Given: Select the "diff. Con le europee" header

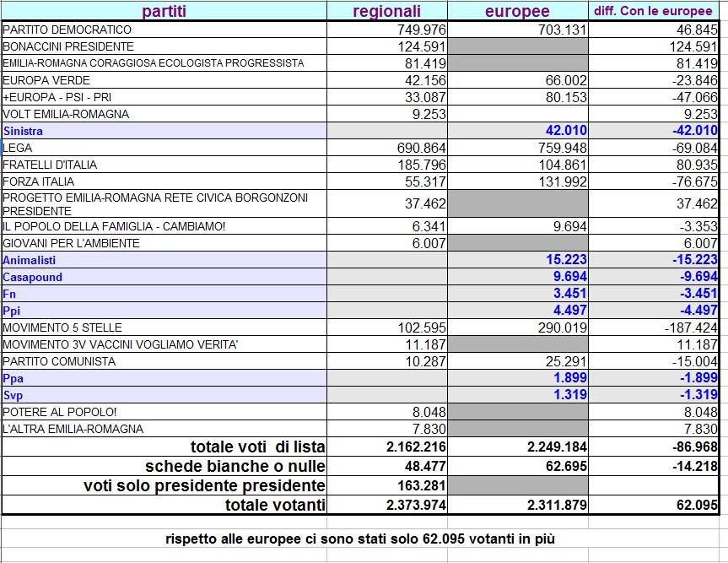Looking at the screenshot, I should coord(653,11).
